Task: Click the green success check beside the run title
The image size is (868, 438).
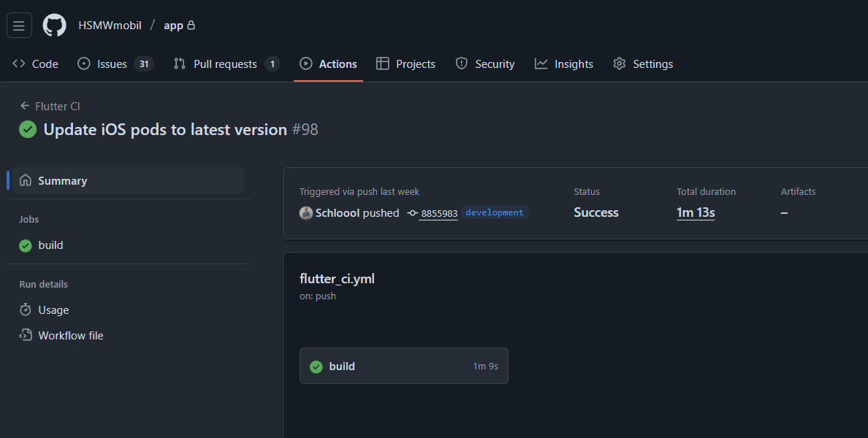Action: (x=27, y=129)
